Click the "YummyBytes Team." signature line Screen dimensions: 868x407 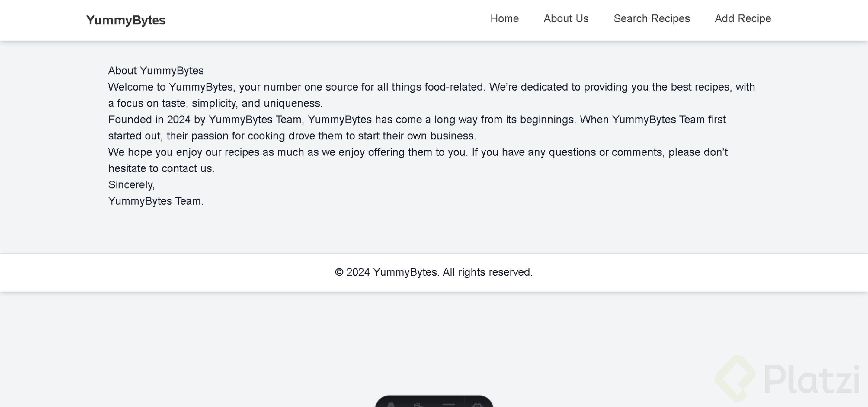pos(156,201)
